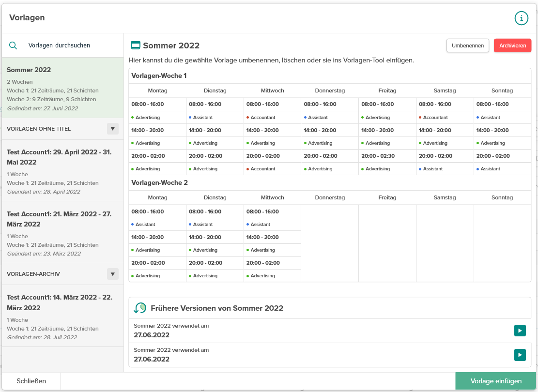
Task: Click Week 1 Sonntag 14:00 - 20:00 time
Action: point(492,130)
